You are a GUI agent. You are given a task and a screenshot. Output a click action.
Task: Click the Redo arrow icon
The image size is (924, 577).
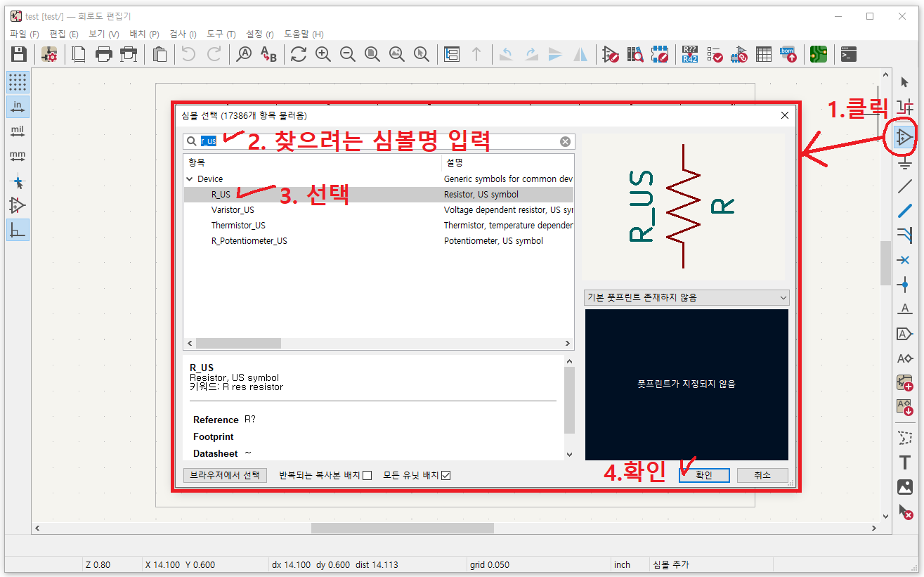(x=214, y=54)
